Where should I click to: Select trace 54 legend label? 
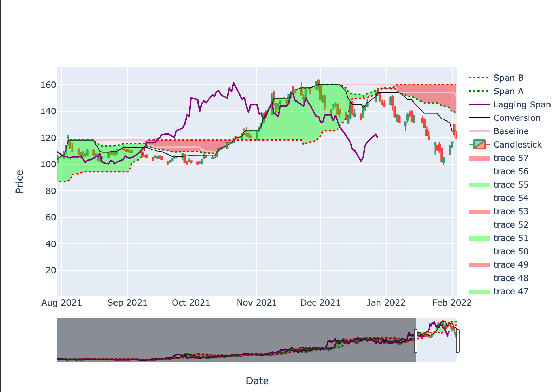coord(510,198)
